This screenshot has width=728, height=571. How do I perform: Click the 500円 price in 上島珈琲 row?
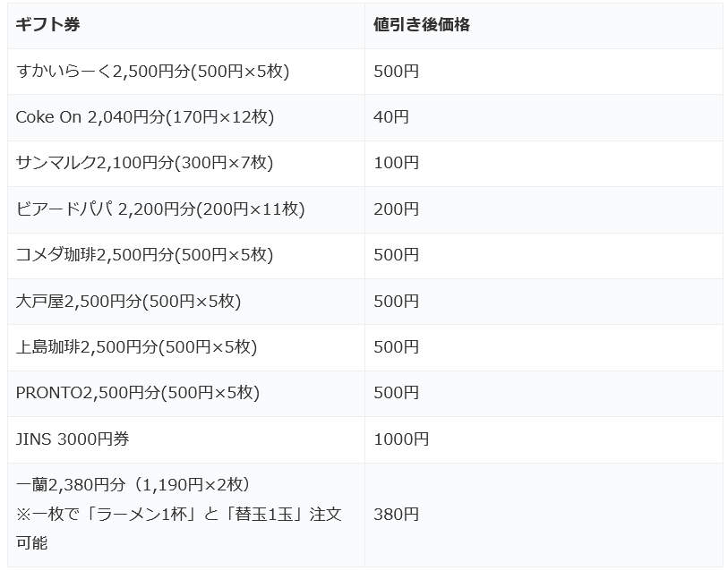(396, 347)
